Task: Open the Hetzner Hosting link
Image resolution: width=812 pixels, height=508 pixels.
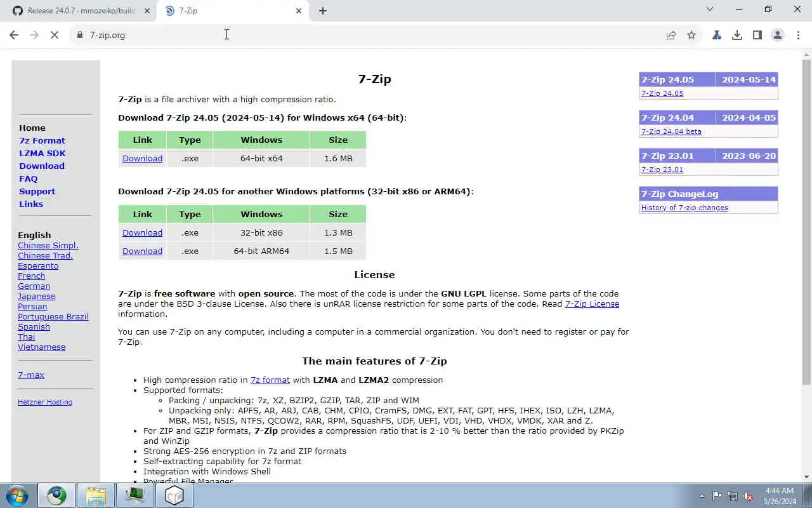Action: [x=45, y=402]
